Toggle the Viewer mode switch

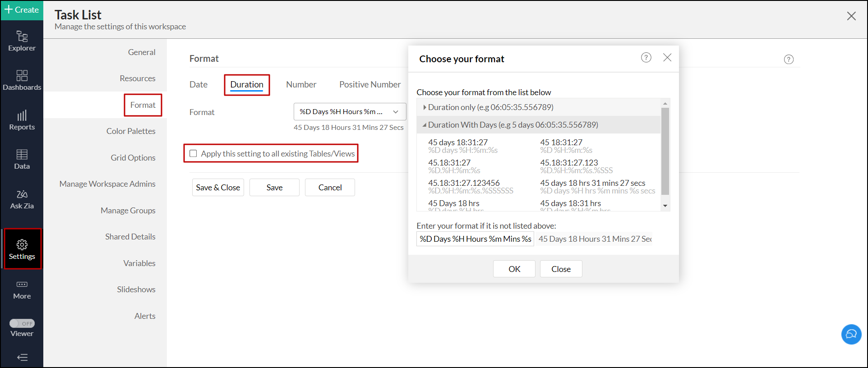(x=22, y=323)
